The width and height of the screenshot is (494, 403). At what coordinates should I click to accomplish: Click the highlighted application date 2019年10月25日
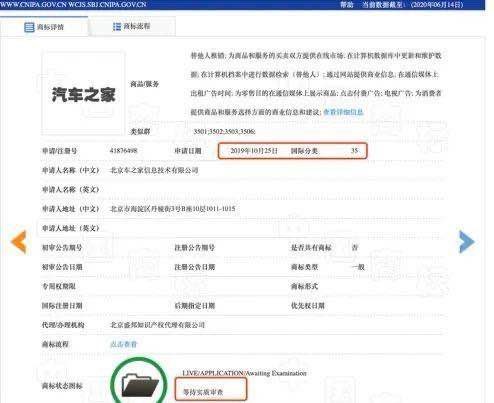pos(254,151)
